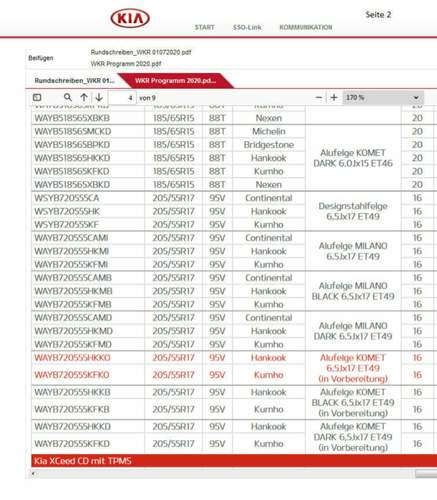Open the KOMMUNIKATION menu item
The width and height of the screenshot is (437, 500).
tap(306, 27)
